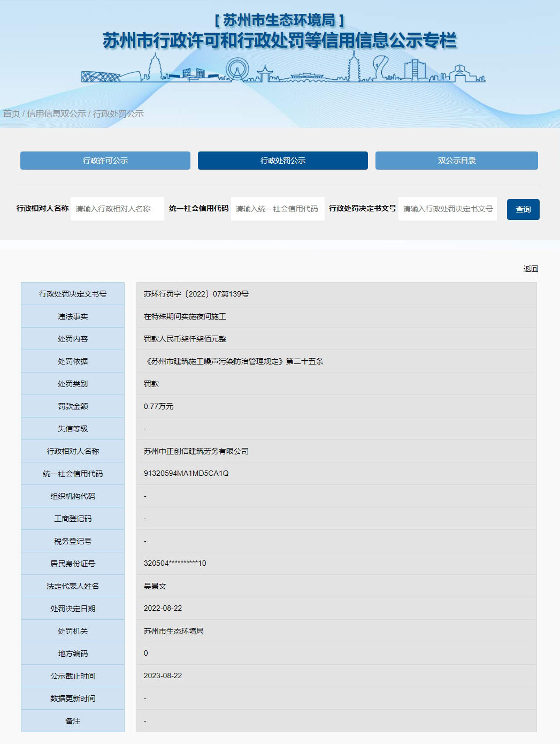Click the 违法事实 row label
This screenshot has height=744, width=560.
pos(73,316)
